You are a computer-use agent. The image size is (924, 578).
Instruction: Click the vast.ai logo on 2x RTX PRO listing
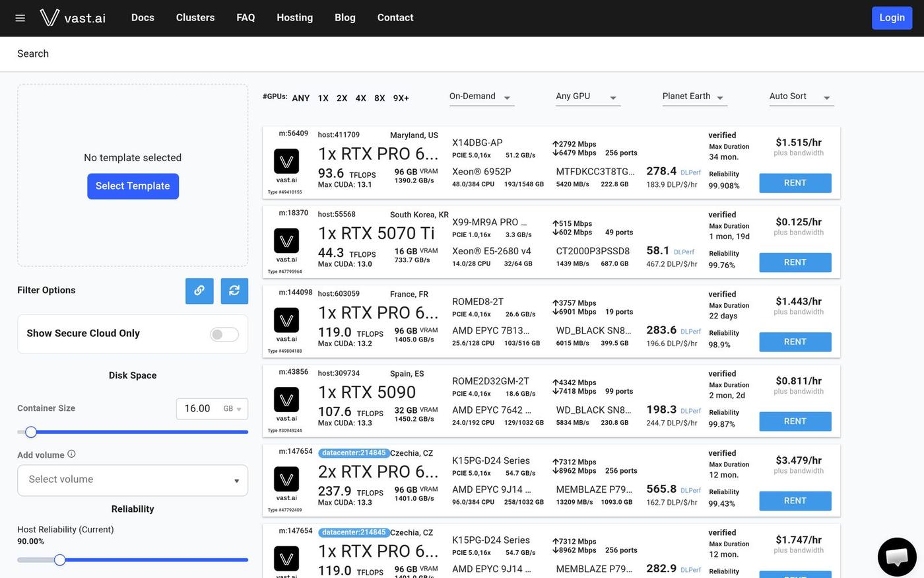[286, 480]
